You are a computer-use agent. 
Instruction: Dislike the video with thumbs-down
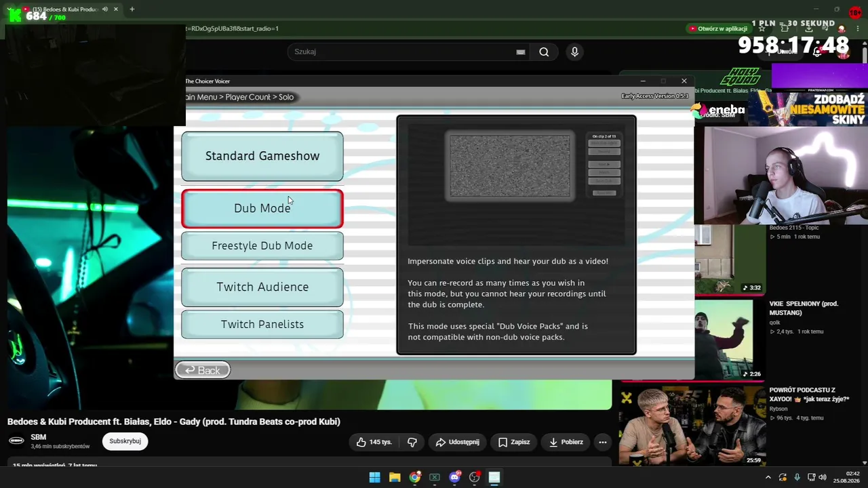412,442
